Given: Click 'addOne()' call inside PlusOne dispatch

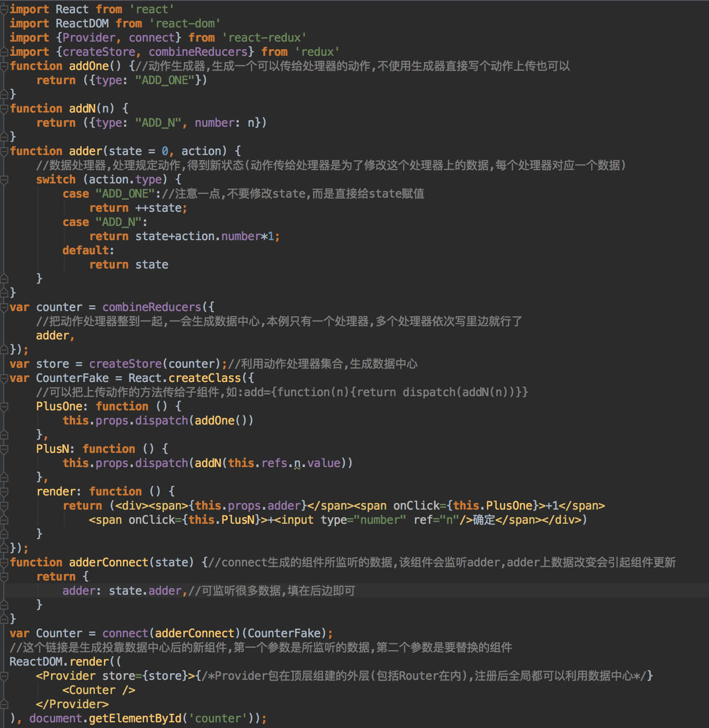Looking at the screenshot, I should tap(221, 421).
